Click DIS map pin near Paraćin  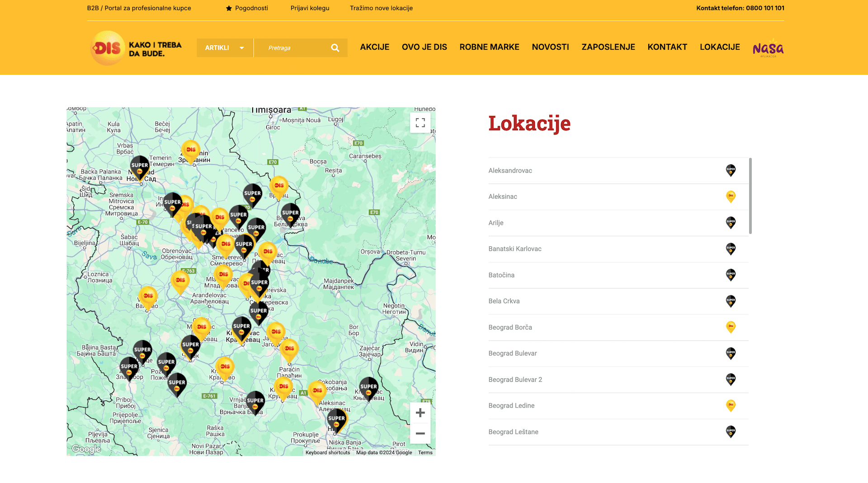289,351
